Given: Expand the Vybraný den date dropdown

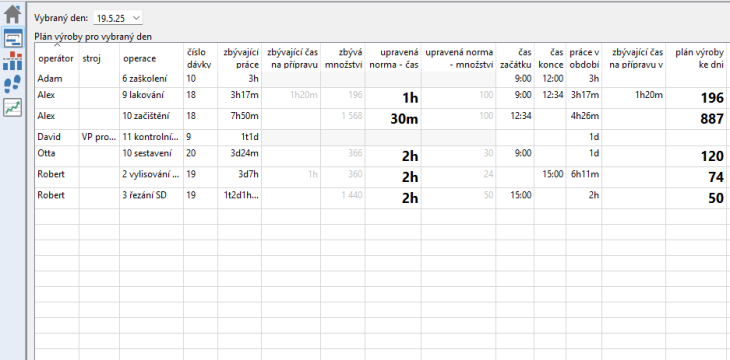Looking at the screenshot, I should pos(118,18).
